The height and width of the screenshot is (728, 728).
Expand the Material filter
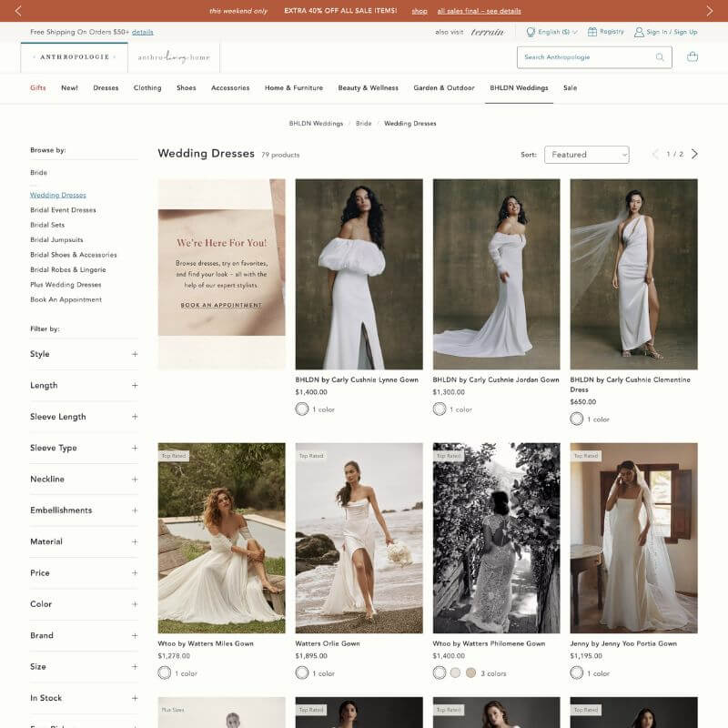coord(84,541)
